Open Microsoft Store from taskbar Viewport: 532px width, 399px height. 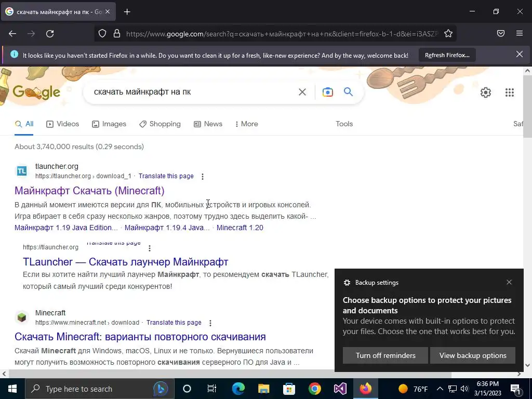tap(289, 389)
